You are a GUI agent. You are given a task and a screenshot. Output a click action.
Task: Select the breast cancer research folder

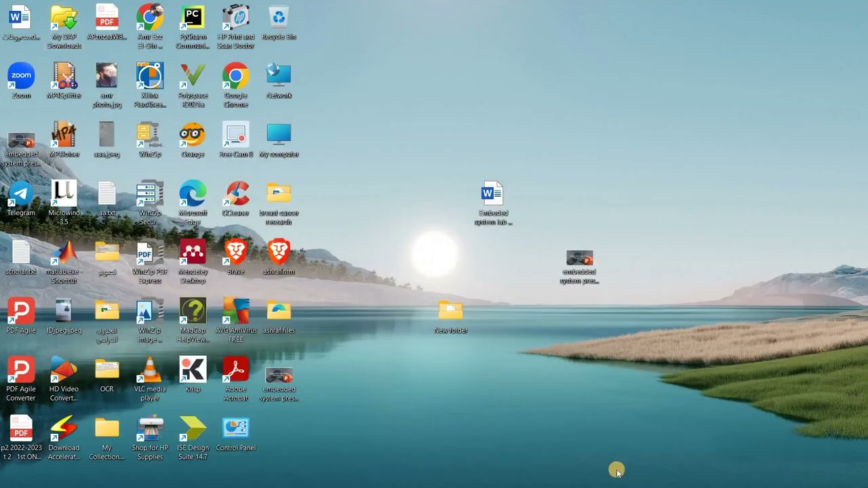point(279,203)
